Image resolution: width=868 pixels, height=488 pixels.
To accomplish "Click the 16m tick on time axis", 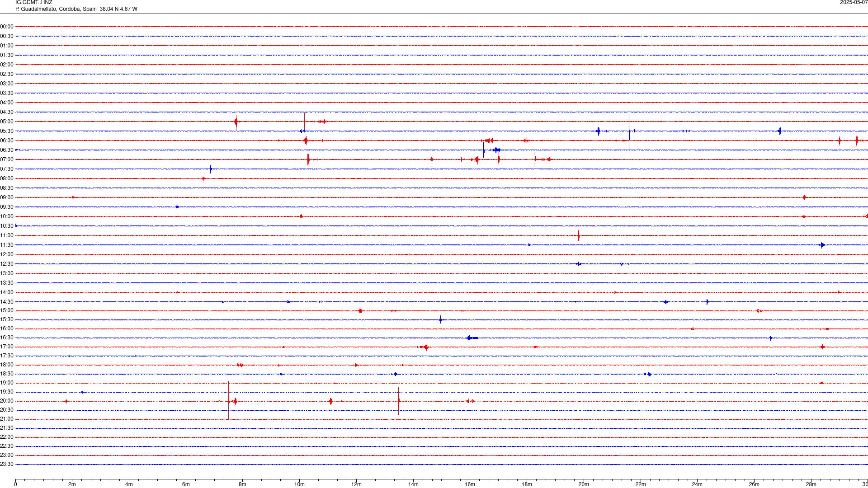I will pyautogui.click(x=470, y=484).
